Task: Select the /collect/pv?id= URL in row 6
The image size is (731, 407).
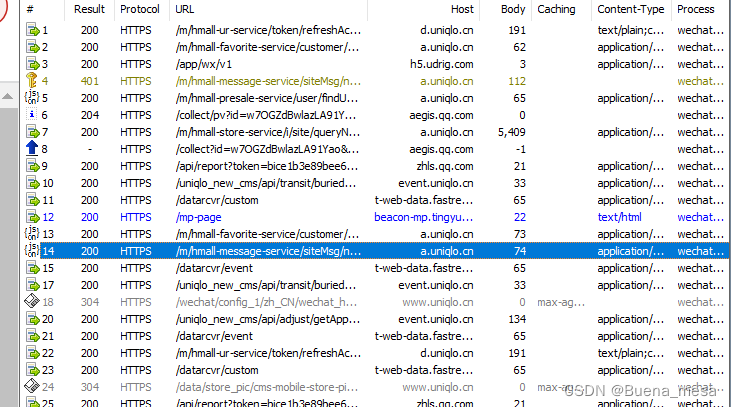Action: (x=266, y=115)
